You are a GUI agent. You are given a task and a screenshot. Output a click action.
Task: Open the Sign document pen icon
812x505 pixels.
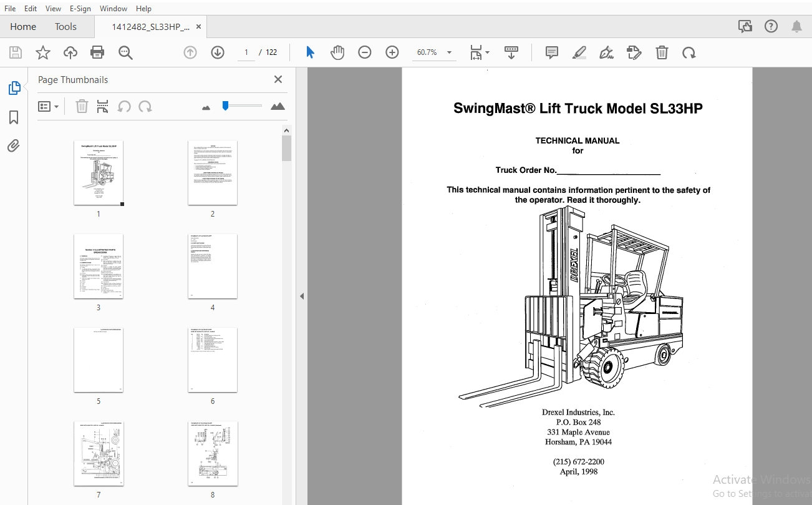point(607,52)
